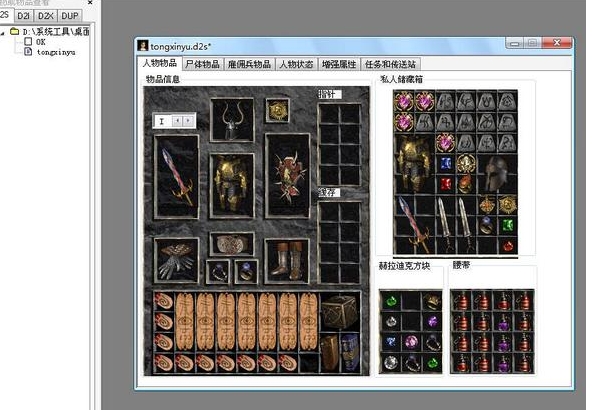594x410 pixels.
Task: Select the equipped belt icon
Action: click(232, 244)
